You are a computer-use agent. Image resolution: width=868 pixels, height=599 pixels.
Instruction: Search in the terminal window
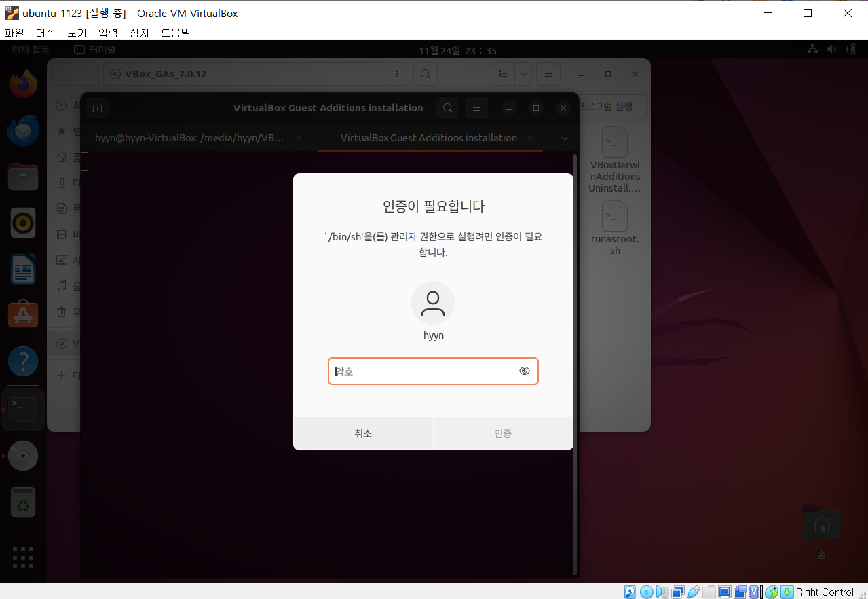click(x=448, y=108)
